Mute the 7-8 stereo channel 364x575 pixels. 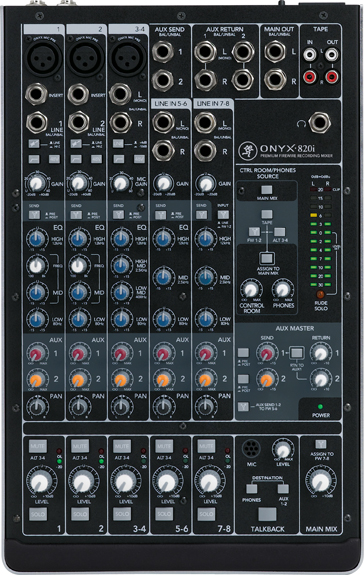click(206, 446)
